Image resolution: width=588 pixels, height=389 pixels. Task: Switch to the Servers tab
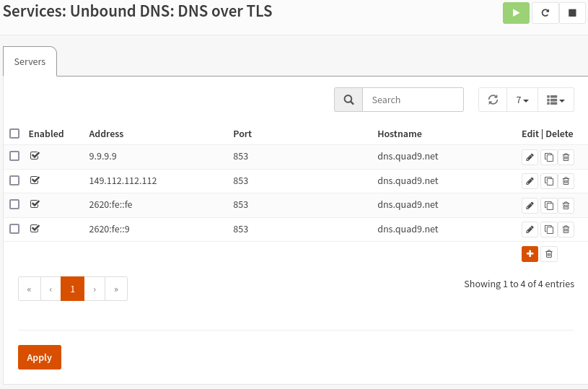point(30,62)
